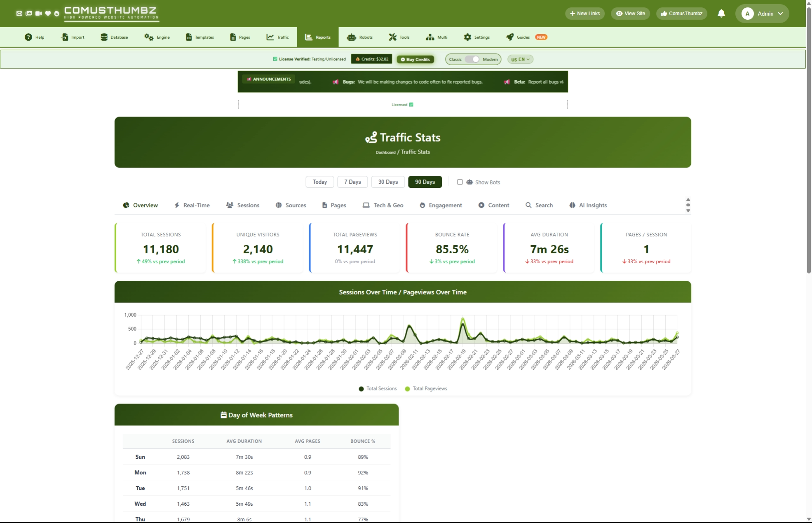Open the Database section
Screen dimensions: 812x523
tap(114, 37)
